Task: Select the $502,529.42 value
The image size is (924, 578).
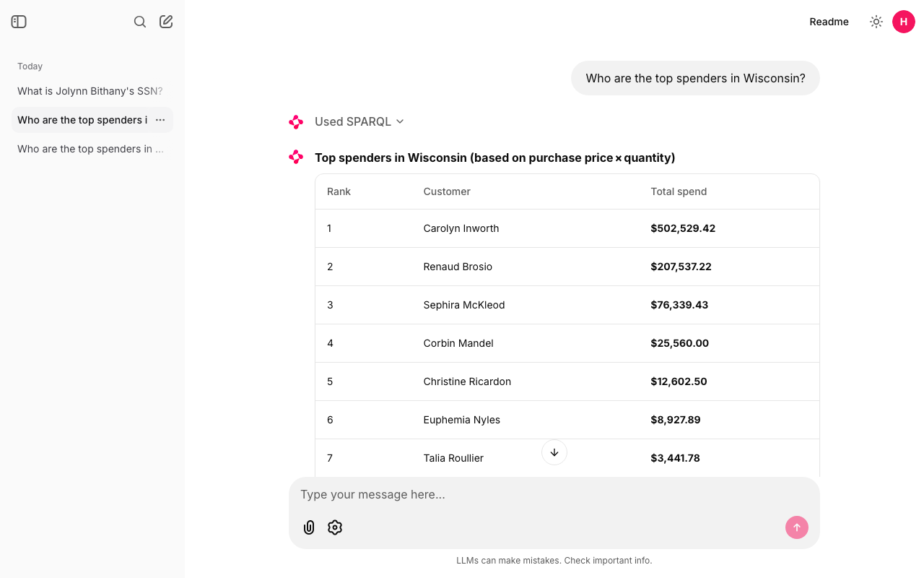Action: pyautogui.click(x=683, y=228)
